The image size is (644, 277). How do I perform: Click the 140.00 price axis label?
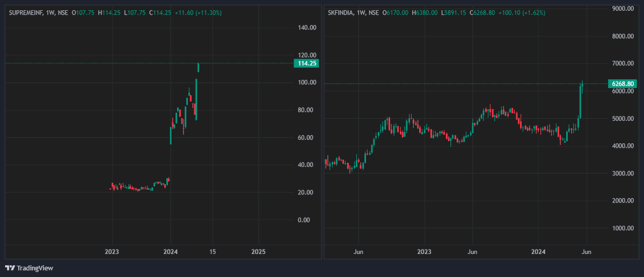306,27
